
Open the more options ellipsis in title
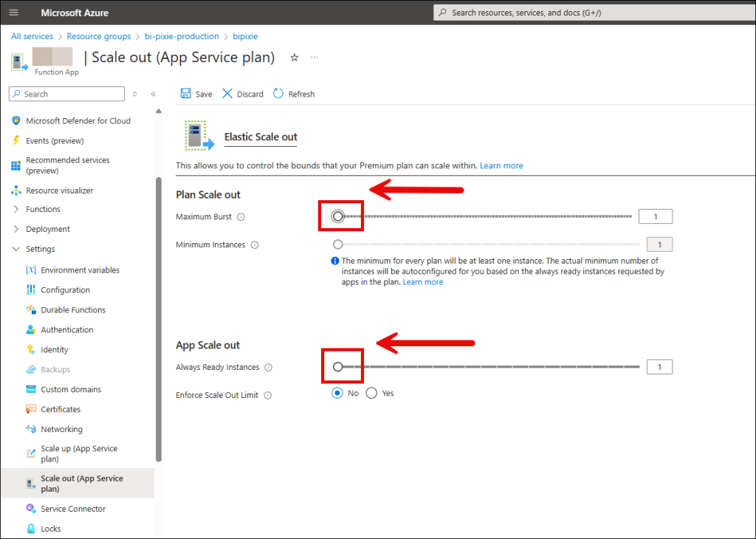pyautogui.click(x=315, y=58)
